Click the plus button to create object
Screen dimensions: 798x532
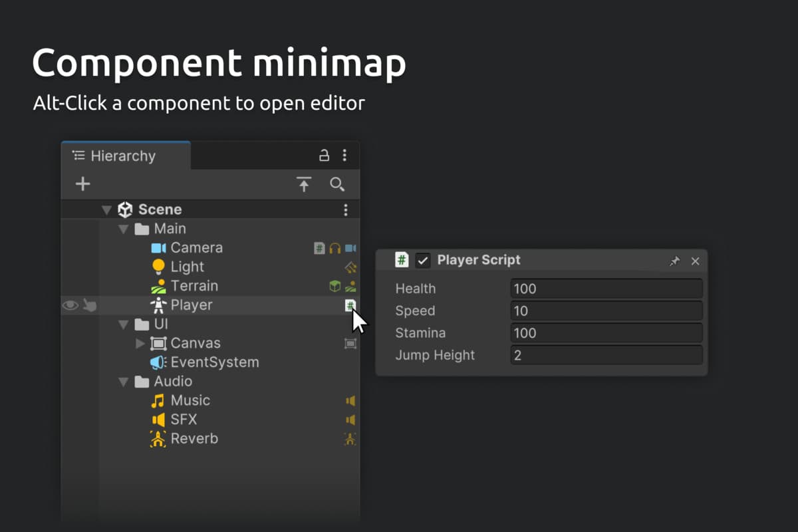pos(82,184)
